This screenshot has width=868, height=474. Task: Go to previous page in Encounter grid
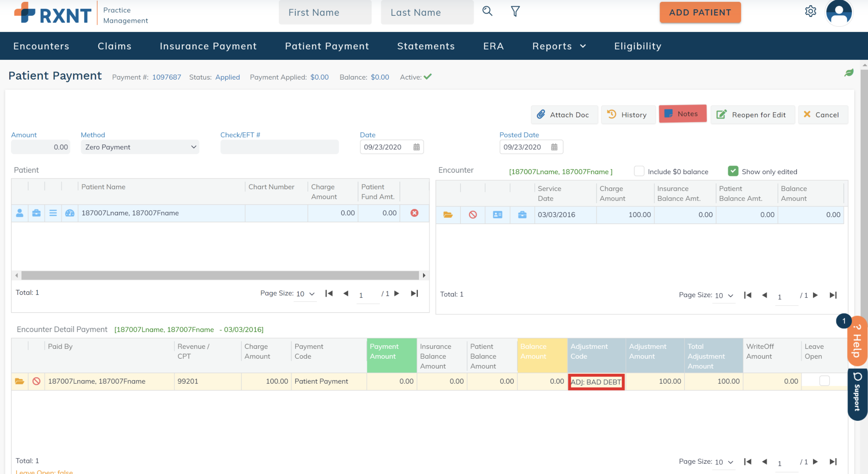tap(765, 295)
